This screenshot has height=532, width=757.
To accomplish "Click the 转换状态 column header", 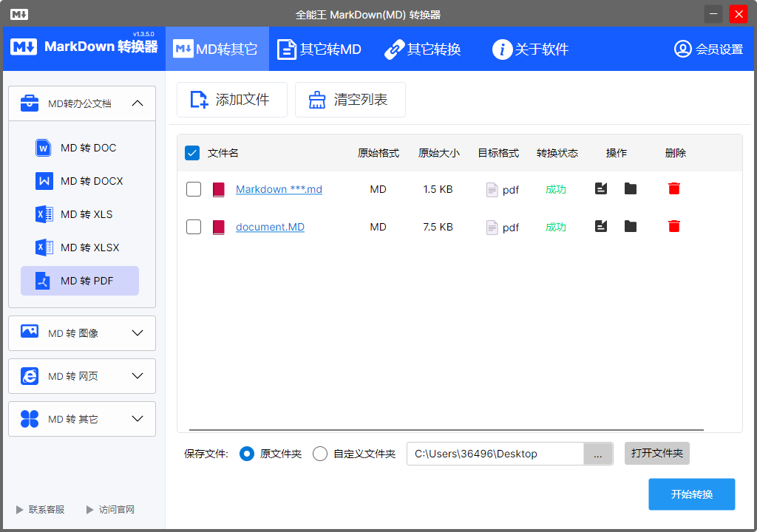I will (557, 153).
